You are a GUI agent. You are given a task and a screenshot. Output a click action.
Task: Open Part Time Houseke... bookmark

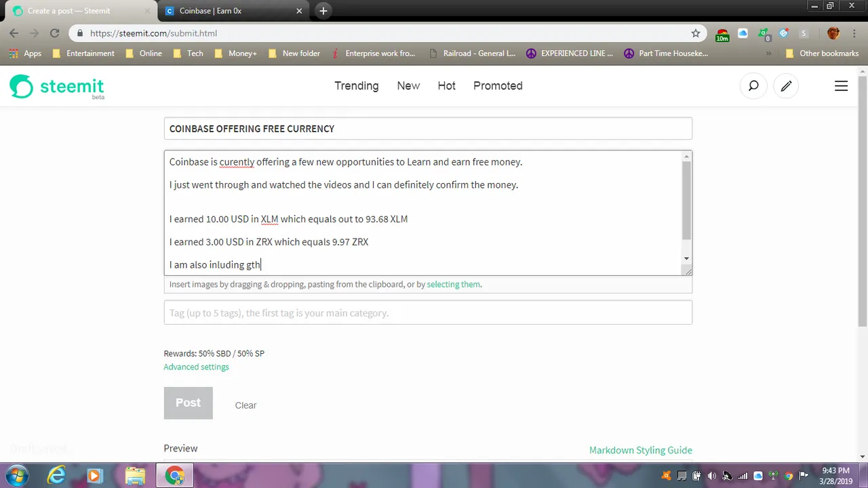(667, 53)
